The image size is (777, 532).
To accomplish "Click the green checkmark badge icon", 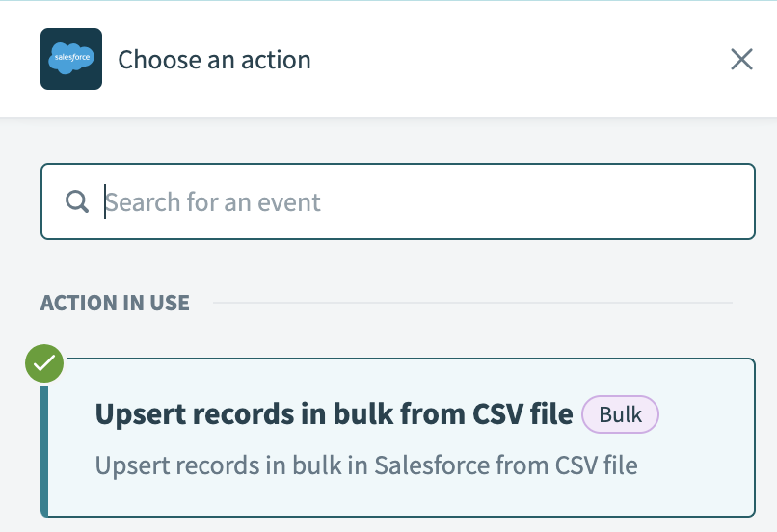I will [x=44, y=363].
